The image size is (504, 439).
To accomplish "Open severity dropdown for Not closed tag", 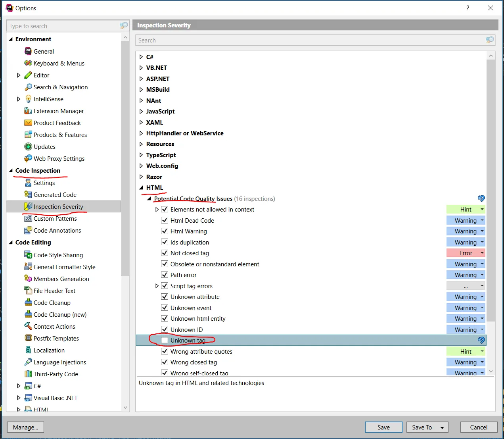I will tap(466, 253).
